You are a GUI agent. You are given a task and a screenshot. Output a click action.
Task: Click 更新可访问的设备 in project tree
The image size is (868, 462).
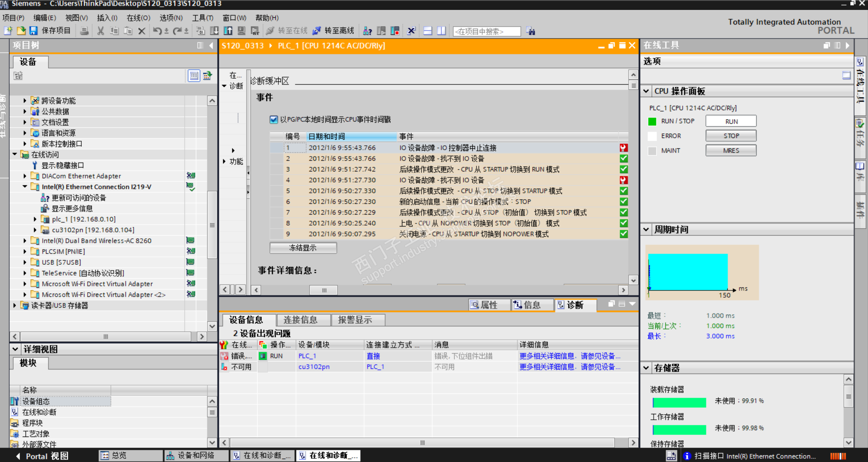79,198
